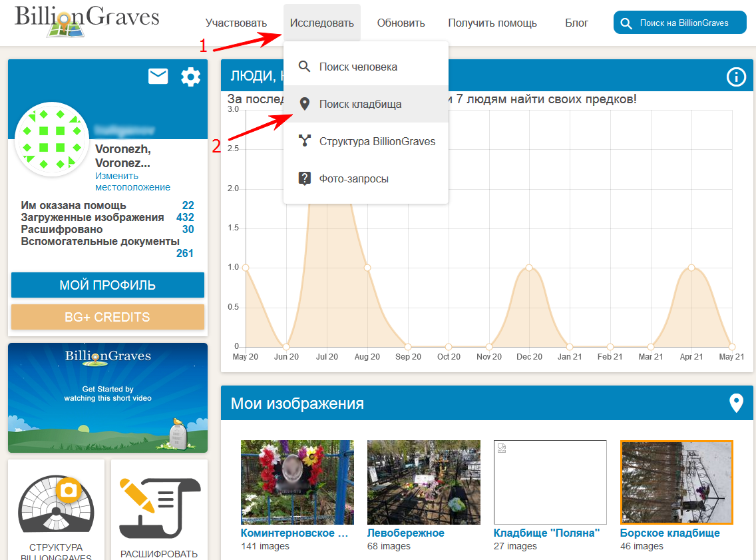Click the Dec 20 chart data point
The height and width of the screenshot is (560, 756).
(529, 267)
